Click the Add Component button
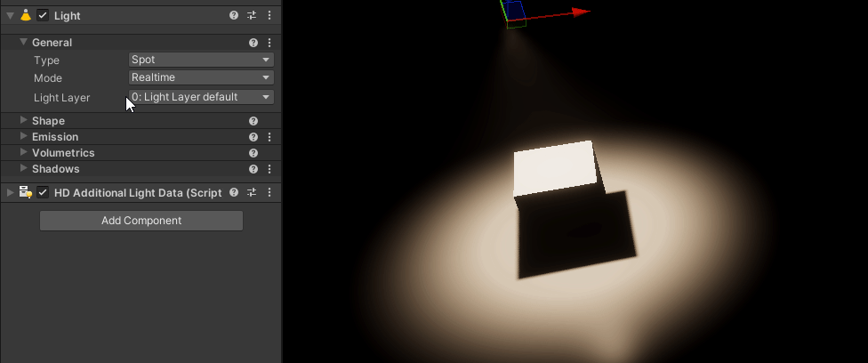Screen dimensions: 868x363 coord(141,221)
